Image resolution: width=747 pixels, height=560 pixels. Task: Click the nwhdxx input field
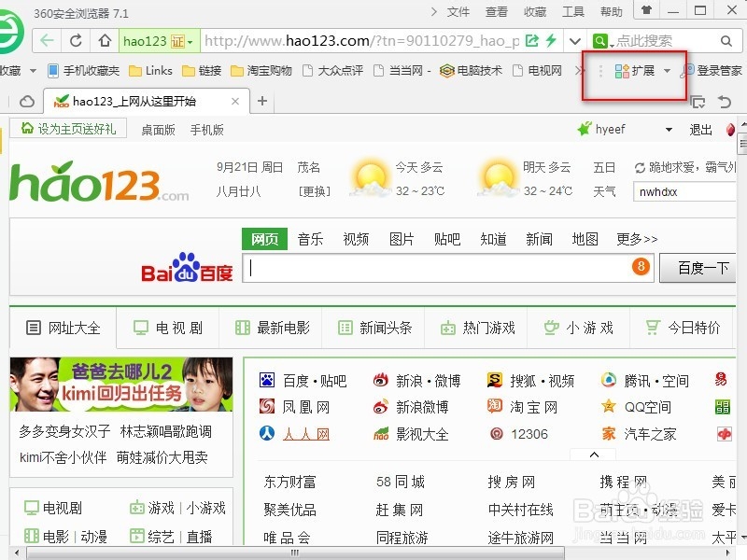(x=684, y=192)
